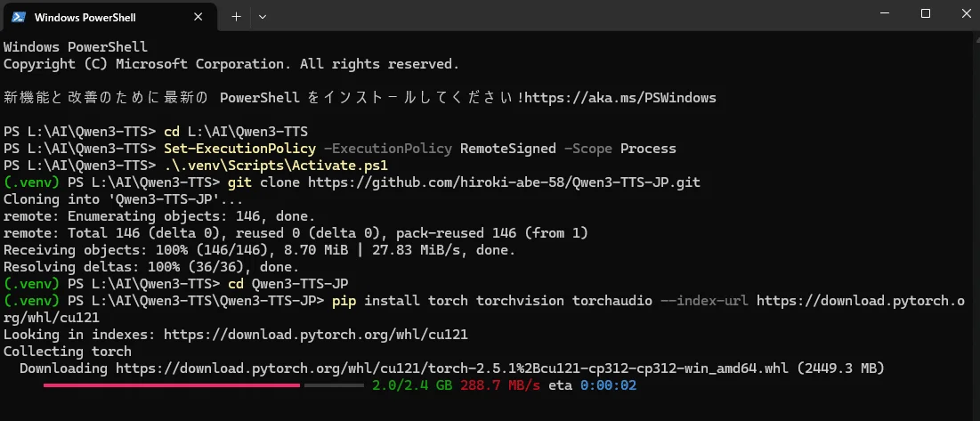980x421 pixels.
Task: Click the pink pip download progress bar
Action: tap(171, 385)
